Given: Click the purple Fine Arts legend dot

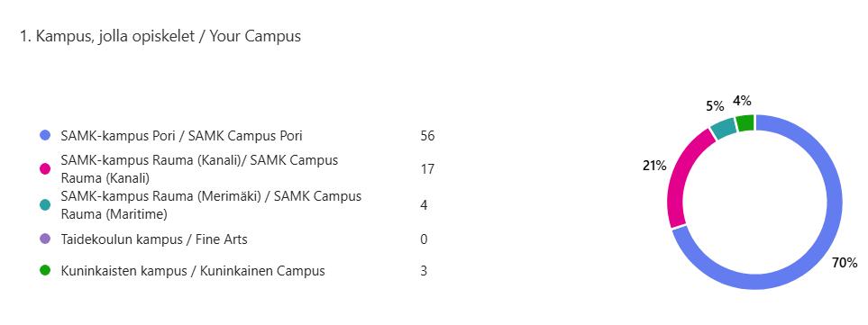Looking at the screenshot, I should tap(45, 239).
